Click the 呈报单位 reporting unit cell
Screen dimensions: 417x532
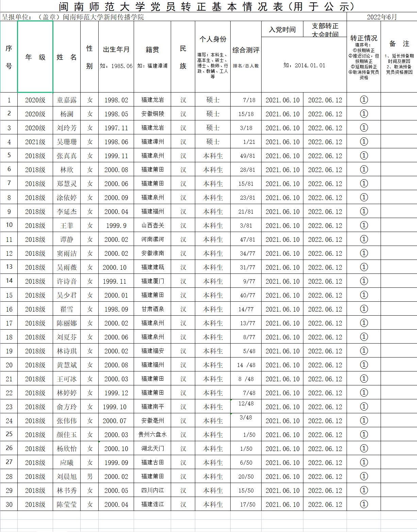pyautogui.click(x=73, y=17)
